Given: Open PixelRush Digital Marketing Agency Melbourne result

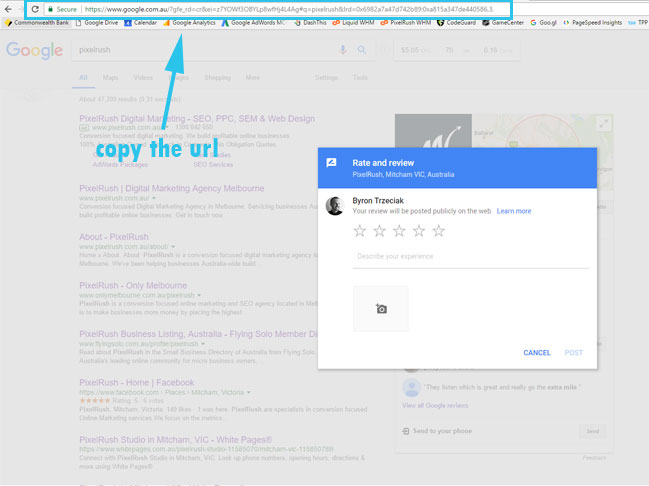Looking at the screenshot, I should coord(171,188).
